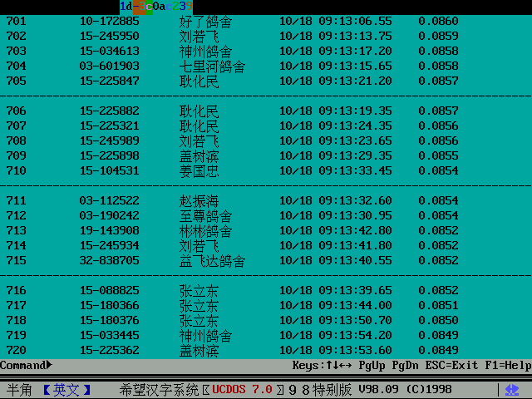Screen dimensions: 532x399
Task: Click the 0.0850 value in row 718
Action: coord(438,320)
